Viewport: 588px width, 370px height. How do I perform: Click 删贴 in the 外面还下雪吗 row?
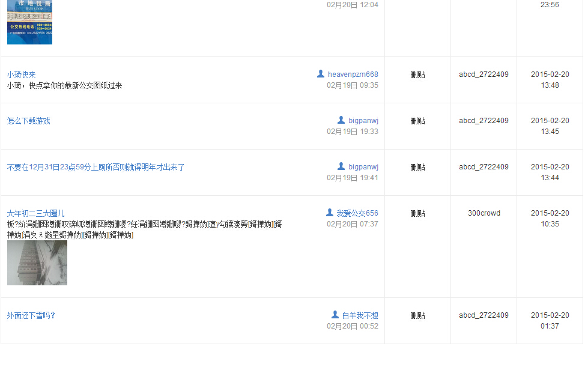click(417, 316)
